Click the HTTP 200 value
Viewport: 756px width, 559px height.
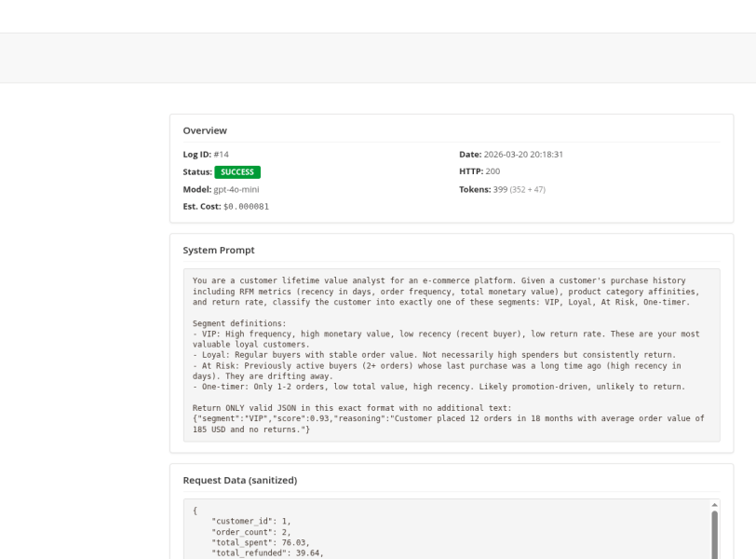tap(493, 171)
